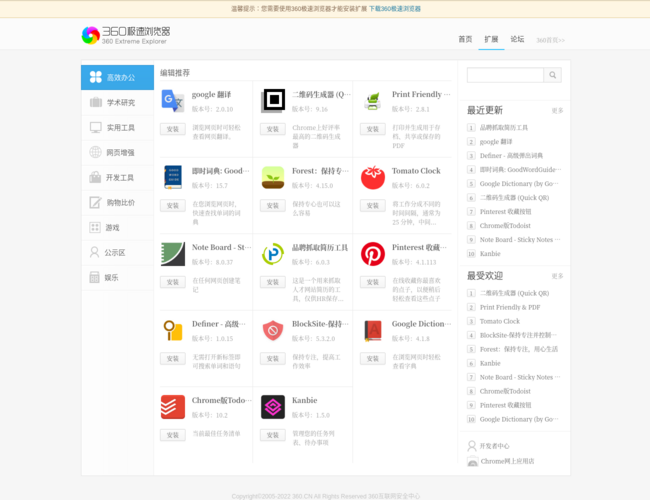Click the Chrome网上应用店 store icon
Image resolution: width=650 pixels, height=500 pixels.
[472, 461]
